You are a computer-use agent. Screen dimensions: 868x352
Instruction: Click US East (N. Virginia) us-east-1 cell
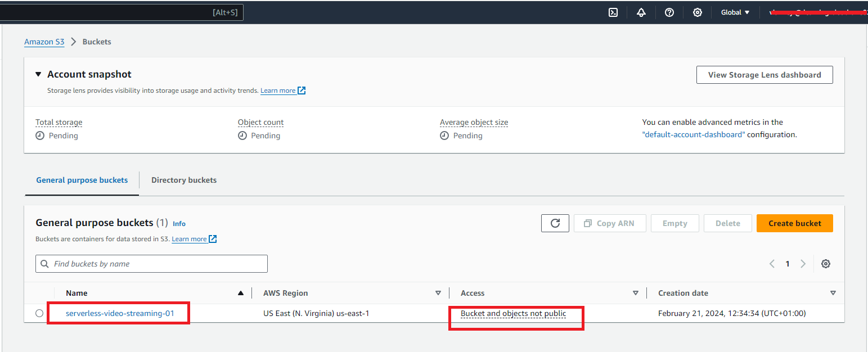point(316,313)
